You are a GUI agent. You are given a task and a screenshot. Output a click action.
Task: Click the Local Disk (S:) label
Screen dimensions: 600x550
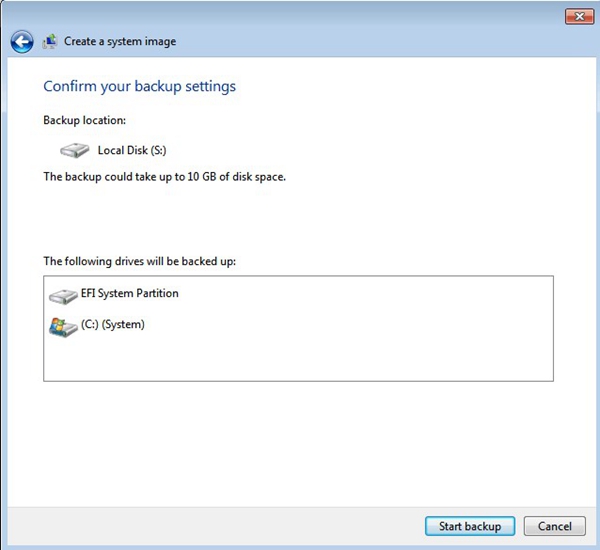pyautogui.click(x=132, y=150)
